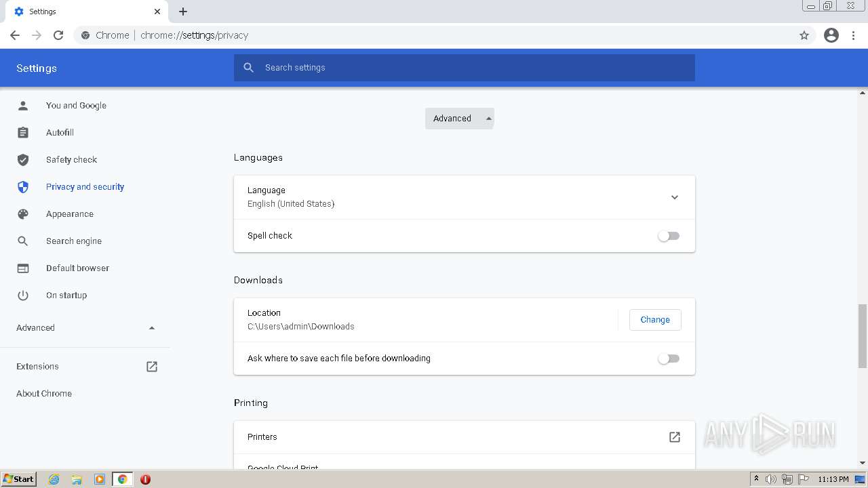Expand the Language row chevron
Screen dimensions: 868x488
pos(675,197)
